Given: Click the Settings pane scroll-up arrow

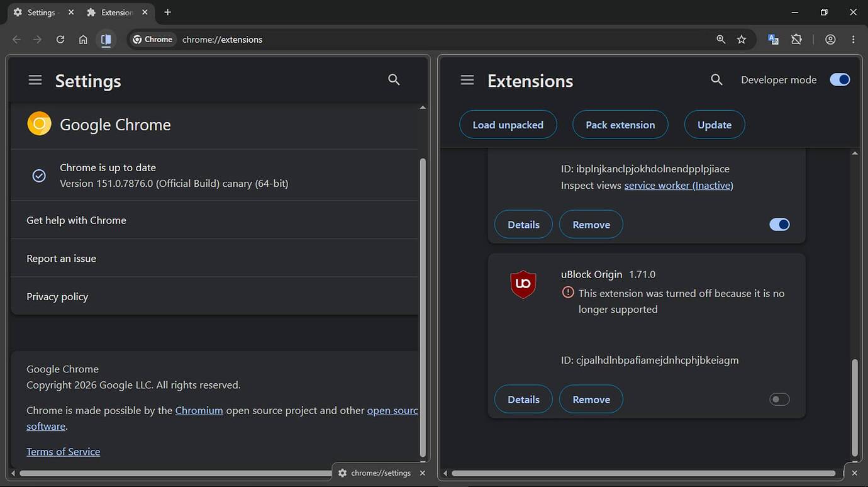Looking at the screenshot, I should 423,108.
